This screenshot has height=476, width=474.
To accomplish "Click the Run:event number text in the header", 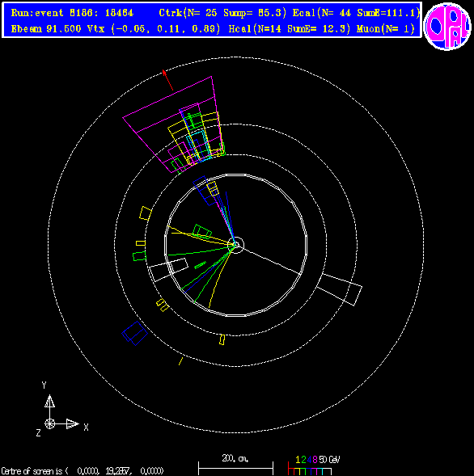I will pyautogui.click(x=72, y=13).
